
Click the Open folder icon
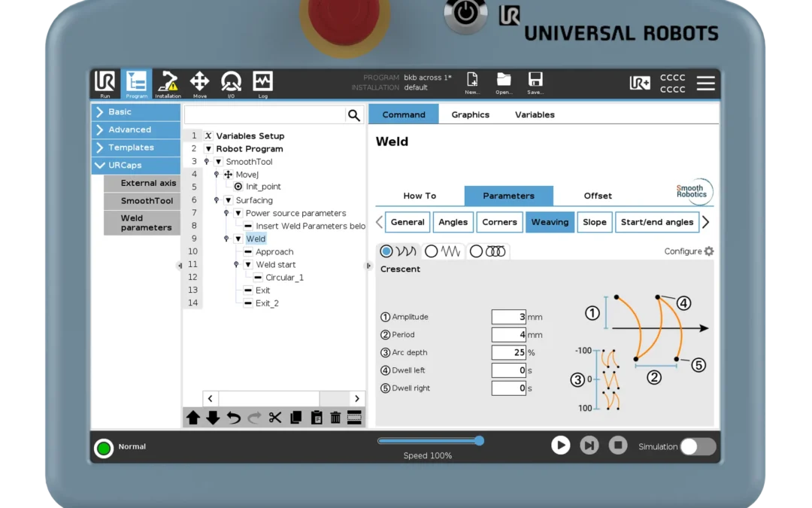point(503,83)
